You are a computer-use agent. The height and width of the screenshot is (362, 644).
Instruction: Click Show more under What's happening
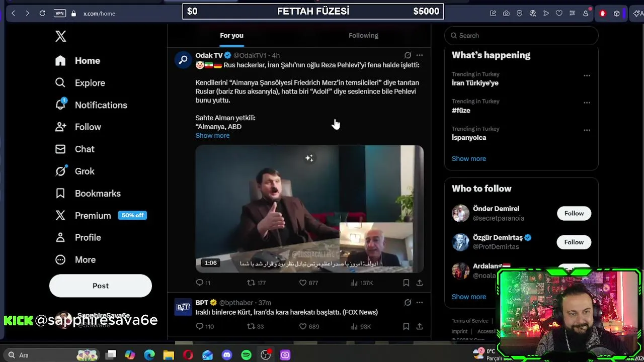pyautogui.click(x=469, y=159)
